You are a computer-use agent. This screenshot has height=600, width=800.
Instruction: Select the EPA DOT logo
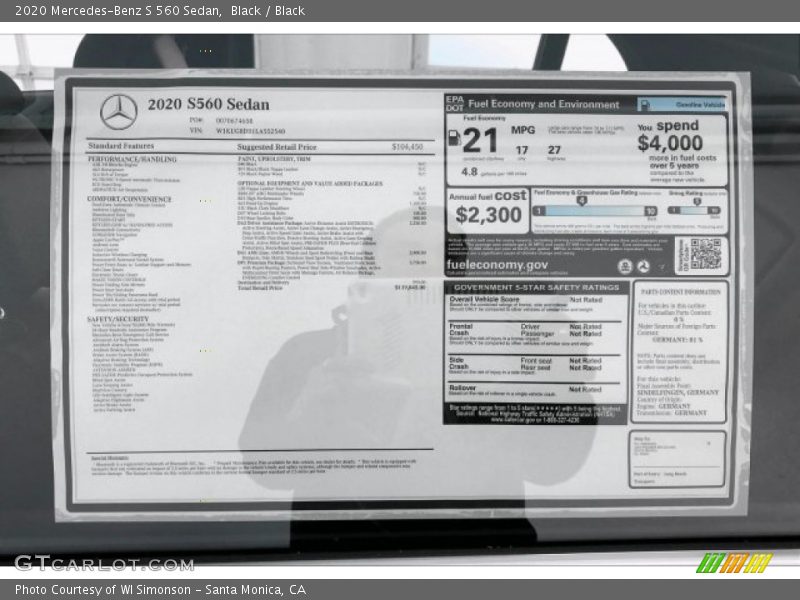(454, 103)
